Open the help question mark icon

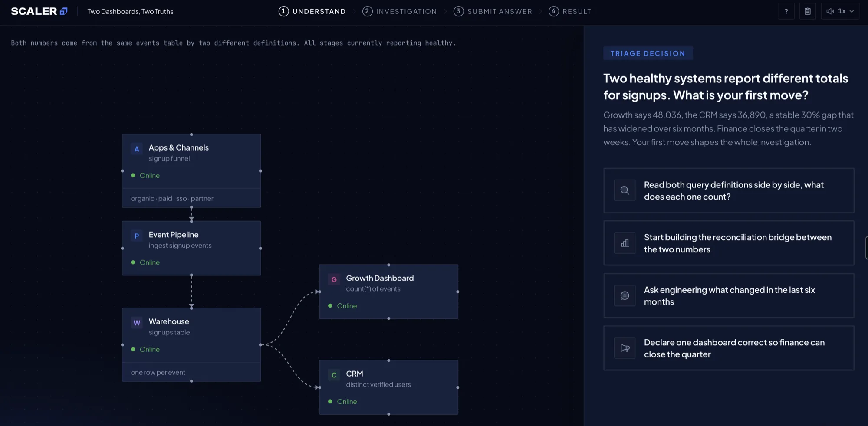[x=786, y=11]
